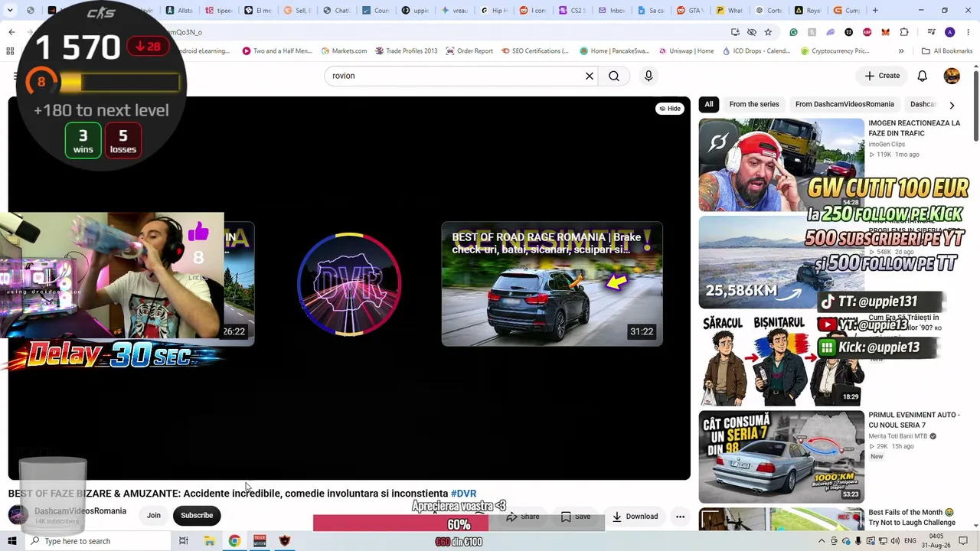Click the YouTube search magnifier button
The height and width of the screenshot is (551, 980).
[614, 76]
